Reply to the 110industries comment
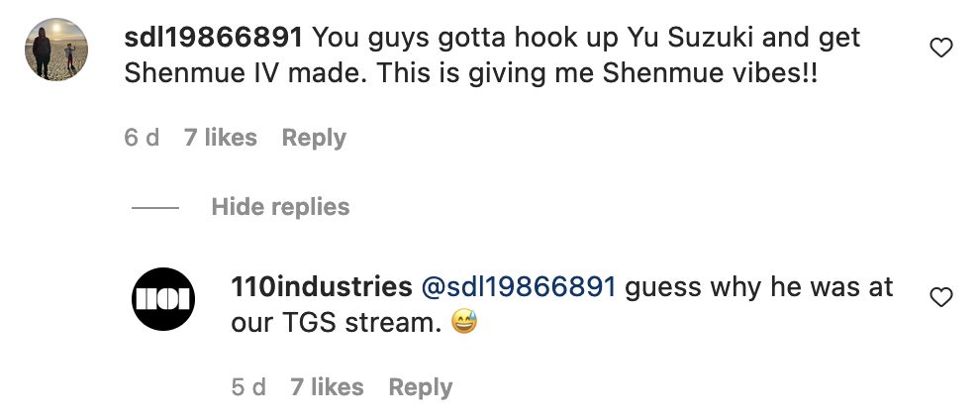Viewport: 980px width, 420px height. pyautogui.click(x=420, y=387)
